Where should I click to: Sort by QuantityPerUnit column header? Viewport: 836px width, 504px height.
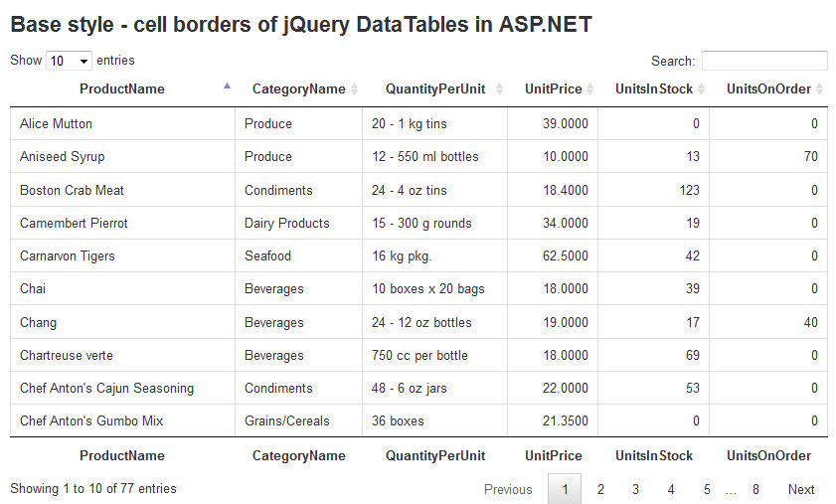tap(435, 89)
